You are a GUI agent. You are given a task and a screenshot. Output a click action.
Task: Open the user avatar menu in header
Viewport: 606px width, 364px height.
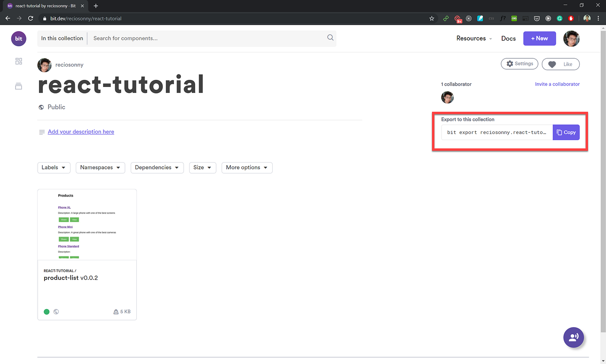[x=571, y=38]
